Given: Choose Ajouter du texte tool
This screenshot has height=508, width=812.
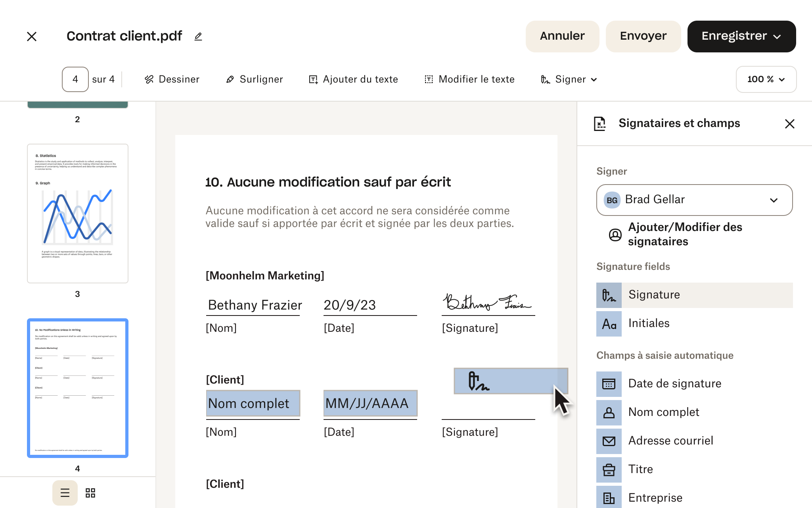Looking at the screenshot, I should click(x=353, y=79).
